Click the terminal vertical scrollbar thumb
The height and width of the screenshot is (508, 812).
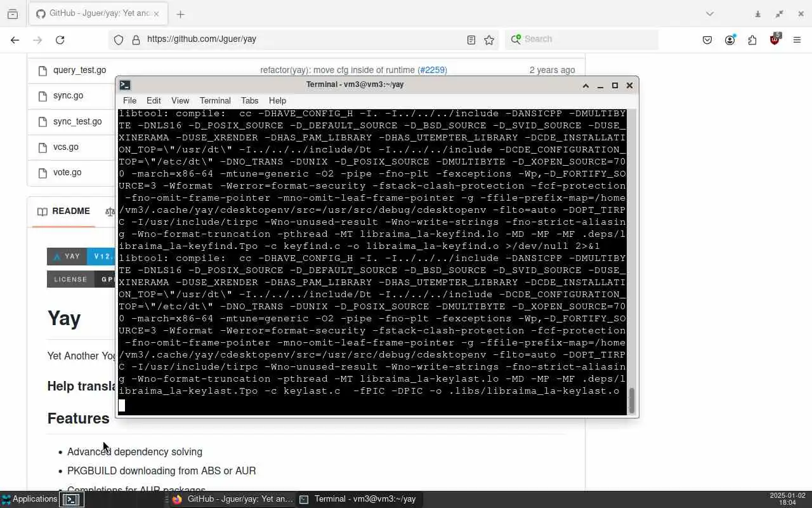(631, 400)
